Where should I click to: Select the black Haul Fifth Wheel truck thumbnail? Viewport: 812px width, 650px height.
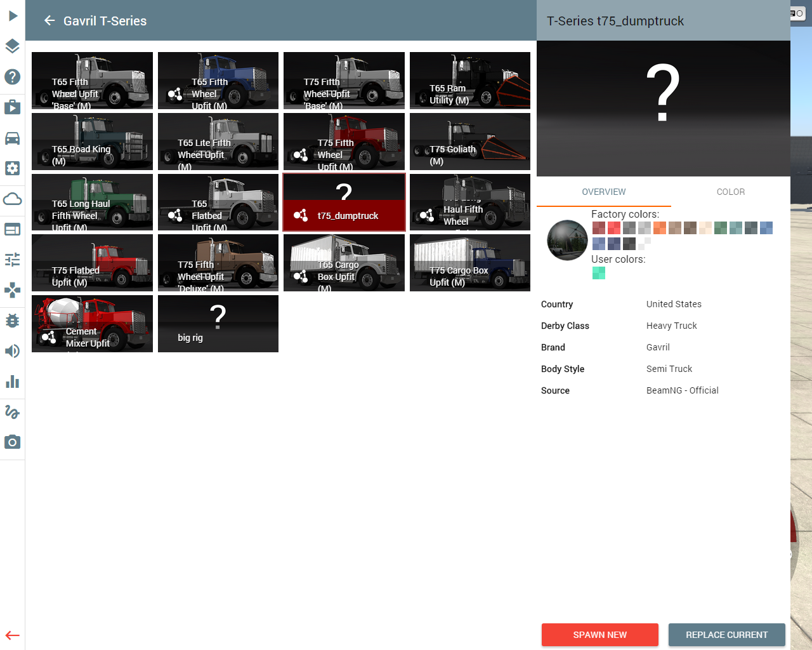[x=470, y=202]
